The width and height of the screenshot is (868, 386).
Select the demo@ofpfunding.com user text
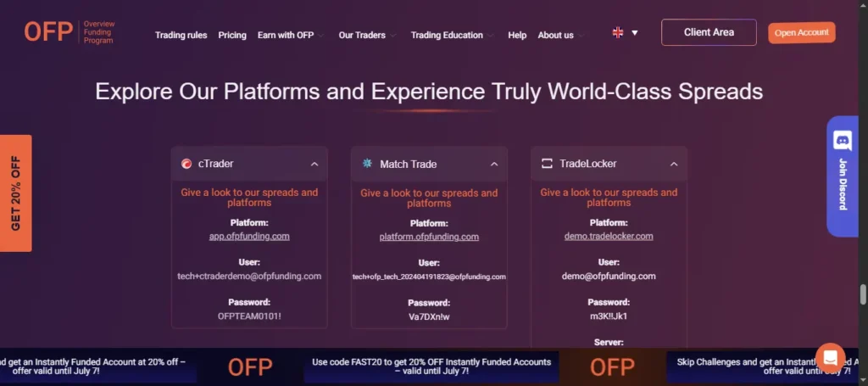click(609, 276)
